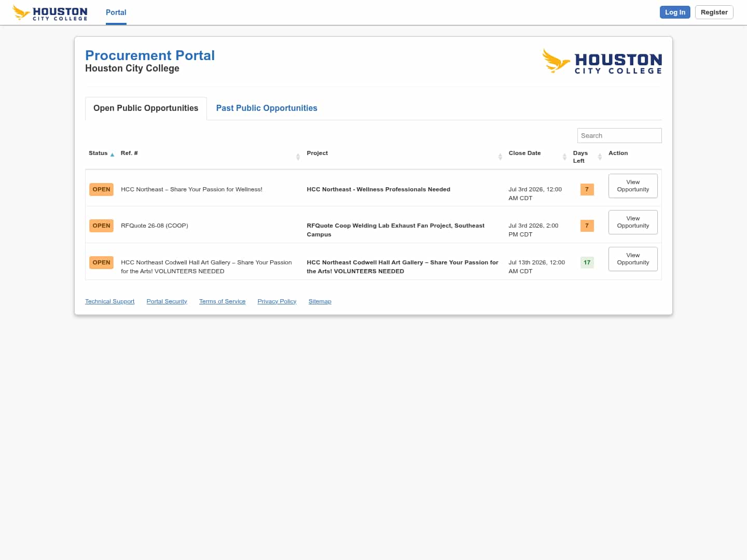Switch to Past Public Opportunities tab
The height and width of the screenshot is (560, 747).
pos(267,108)
